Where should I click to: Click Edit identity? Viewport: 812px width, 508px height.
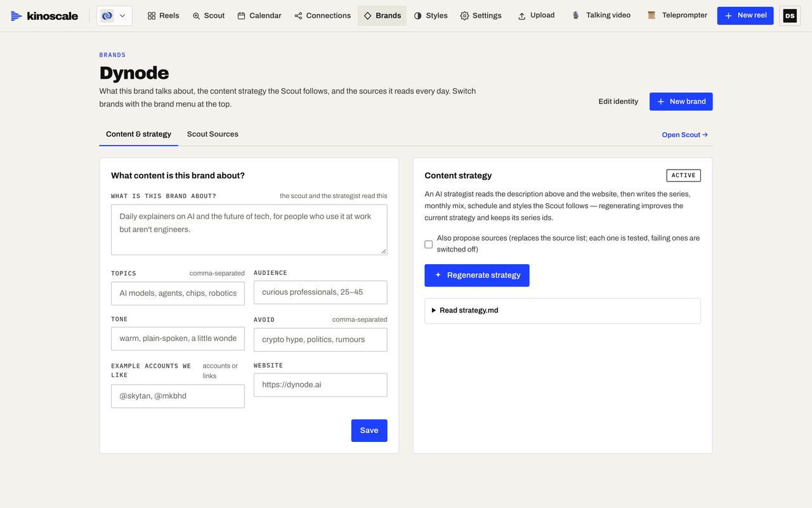pos(618,102)
